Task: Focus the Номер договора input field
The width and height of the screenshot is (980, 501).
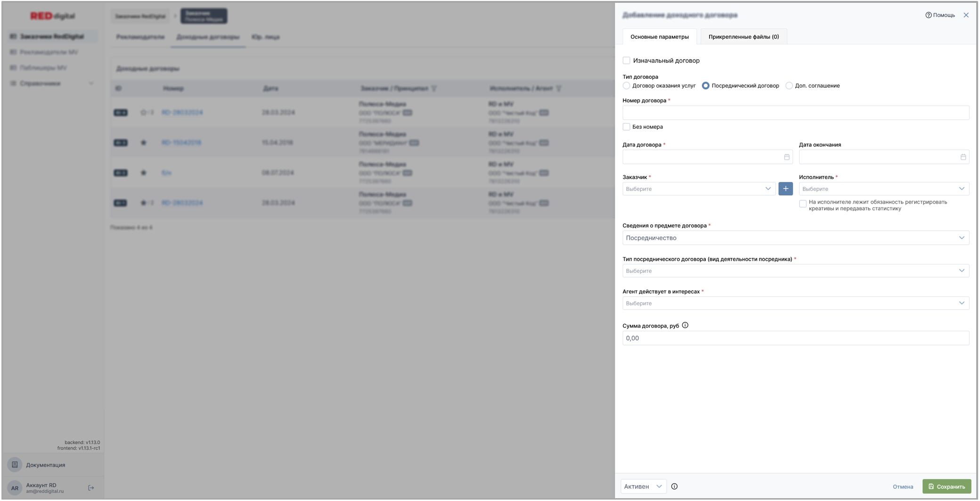Action: click(x=795, y=113)
